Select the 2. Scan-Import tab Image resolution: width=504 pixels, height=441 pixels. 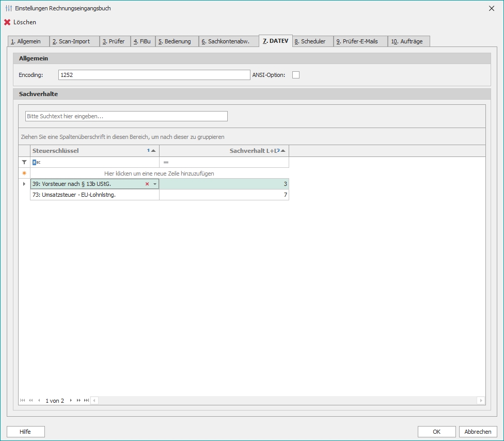(74, 41)
